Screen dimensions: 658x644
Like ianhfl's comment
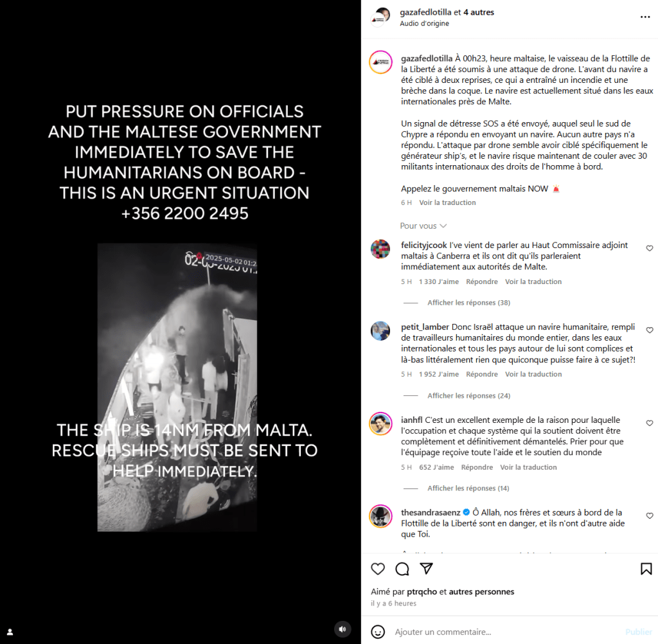pos(650,423)
